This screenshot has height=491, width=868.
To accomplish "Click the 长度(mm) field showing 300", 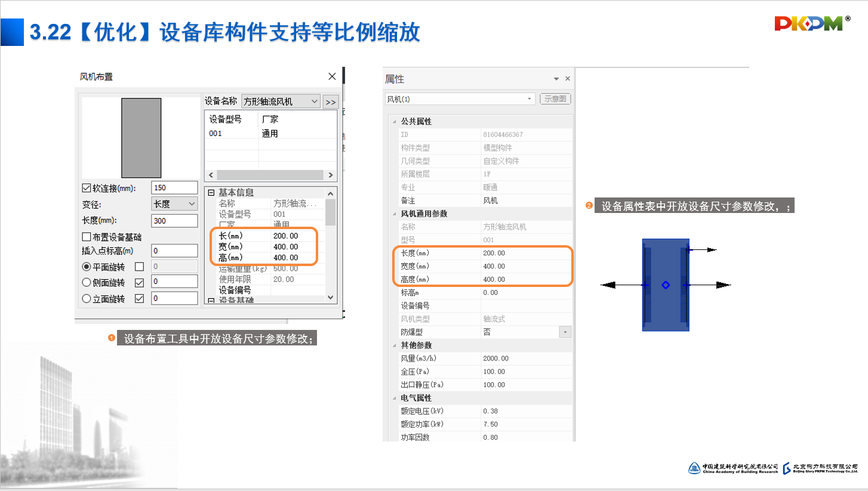I will click(x=174, y=221).
